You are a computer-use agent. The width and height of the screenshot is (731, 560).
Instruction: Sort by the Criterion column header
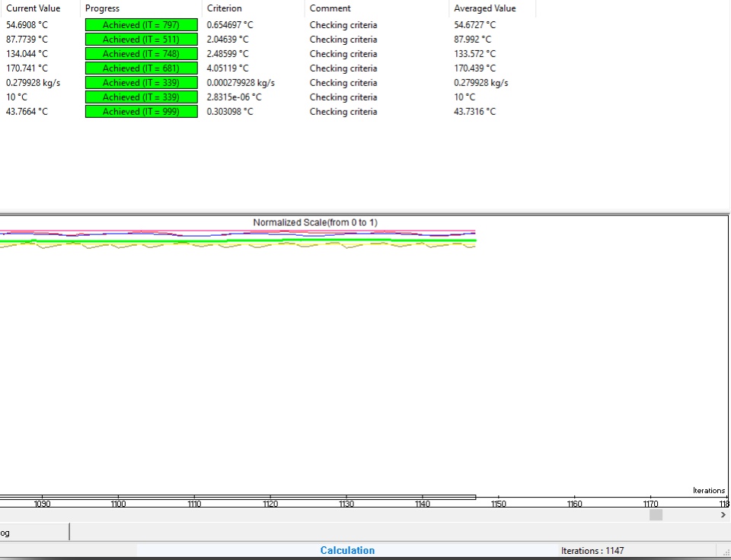pyautogui.click(x=253, y=8)
